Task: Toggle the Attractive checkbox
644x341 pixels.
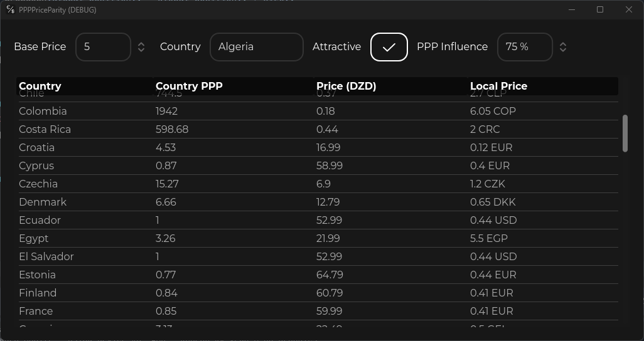Action: pyautogui.click(x=389, y=47)
